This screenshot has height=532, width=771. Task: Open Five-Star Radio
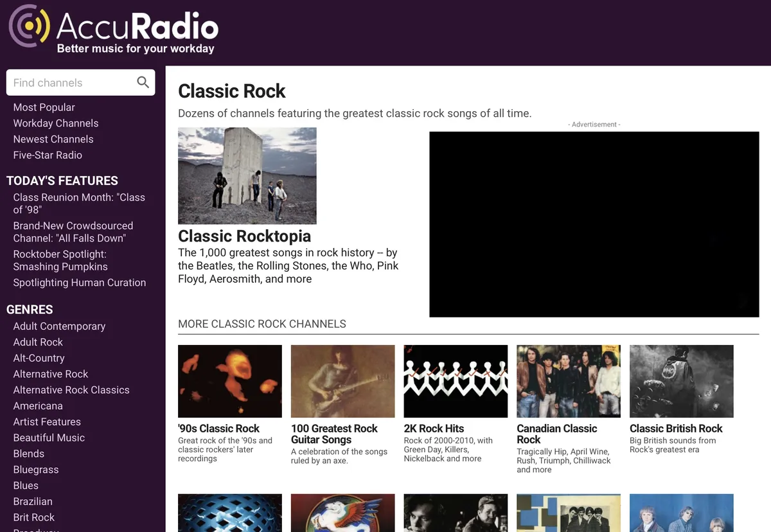(x=48, y=155)
